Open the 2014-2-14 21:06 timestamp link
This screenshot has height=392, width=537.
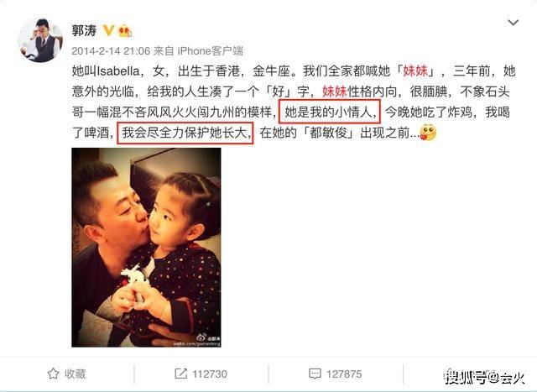111,51
